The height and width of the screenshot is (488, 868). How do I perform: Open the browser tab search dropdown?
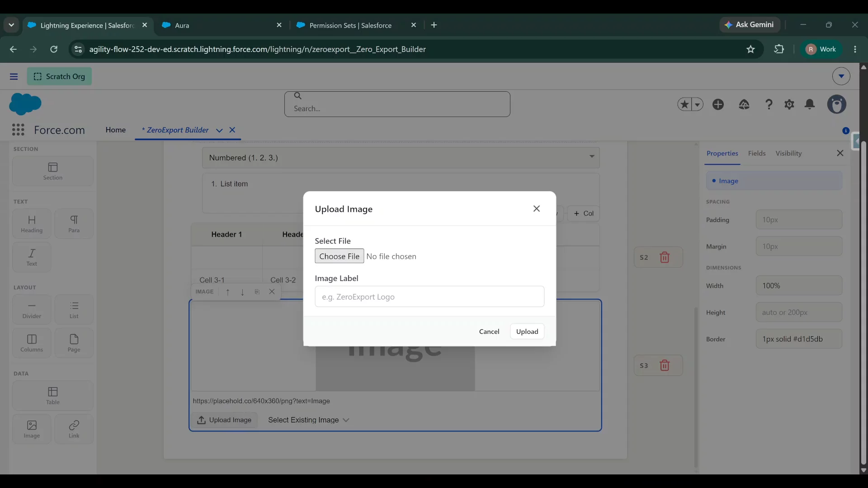click(11, 25)
